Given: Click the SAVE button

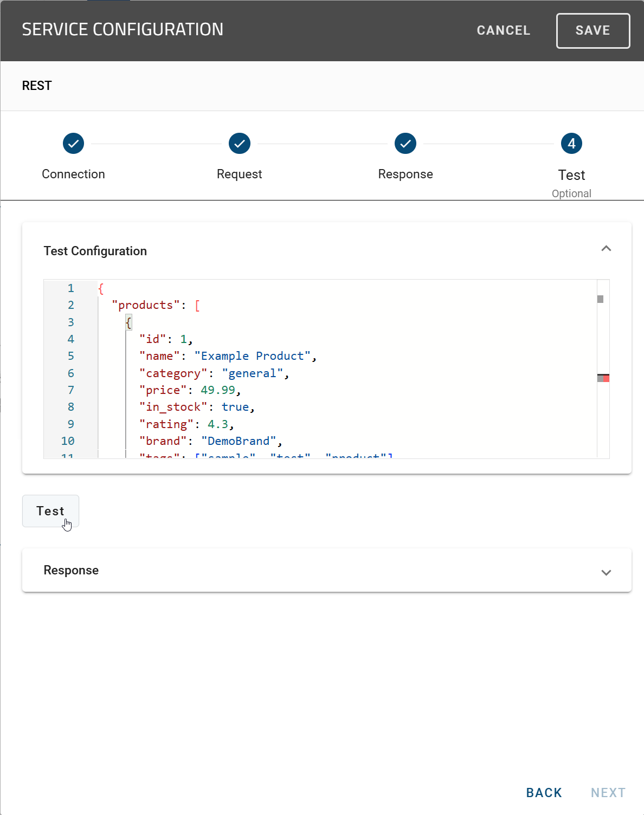Looking at the screenshot, I should 593,30.
